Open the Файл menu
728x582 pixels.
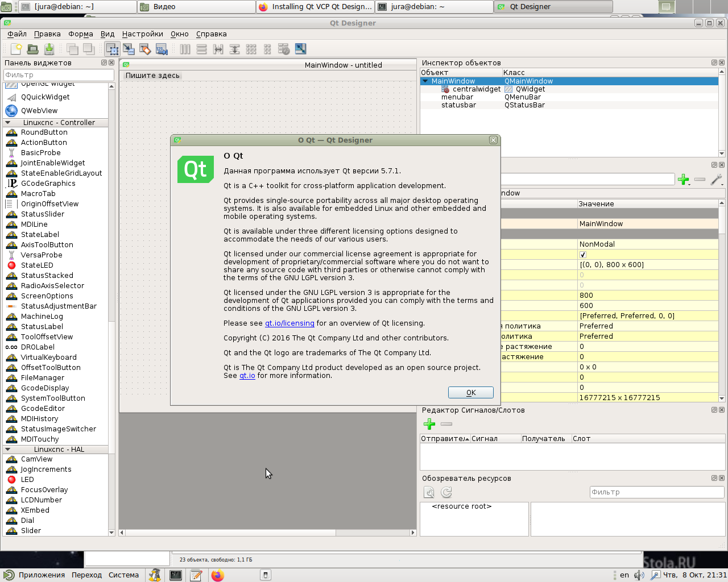point(17,34)
